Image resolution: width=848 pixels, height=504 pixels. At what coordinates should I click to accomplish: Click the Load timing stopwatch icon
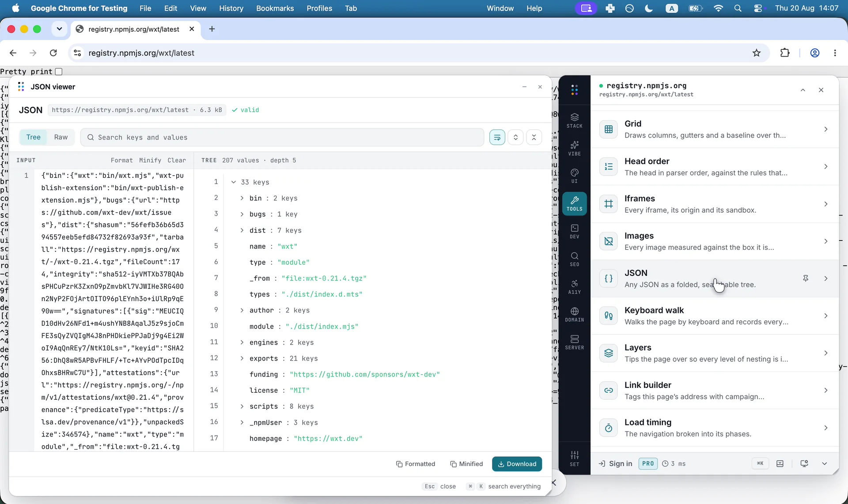click(608, 428)
